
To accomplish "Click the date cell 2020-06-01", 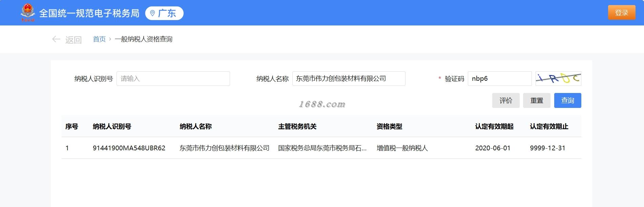I will [493, 148].
